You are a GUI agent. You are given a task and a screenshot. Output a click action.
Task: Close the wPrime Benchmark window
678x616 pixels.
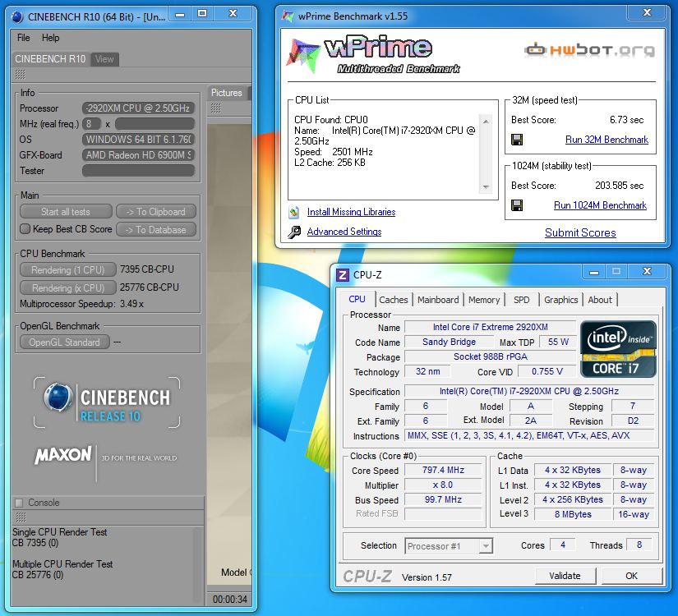pyautogui.click(x=648, y=13)
